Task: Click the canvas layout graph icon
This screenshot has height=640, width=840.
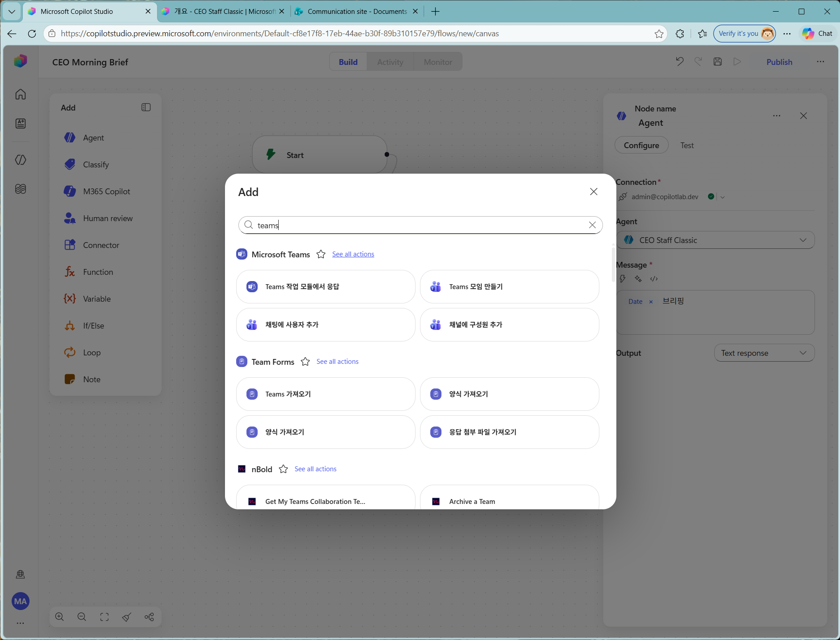Action: click(x=149, y=617)
